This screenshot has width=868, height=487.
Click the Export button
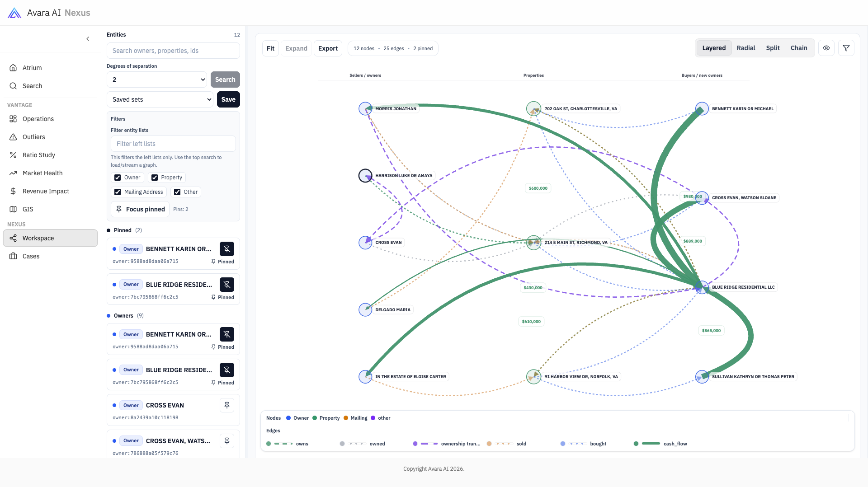327,48
